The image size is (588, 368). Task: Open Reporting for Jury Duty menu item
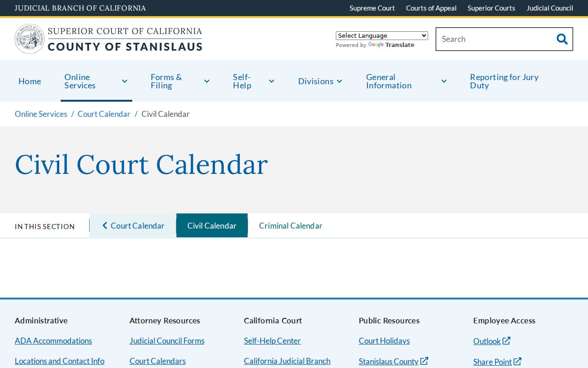(504, 81)
